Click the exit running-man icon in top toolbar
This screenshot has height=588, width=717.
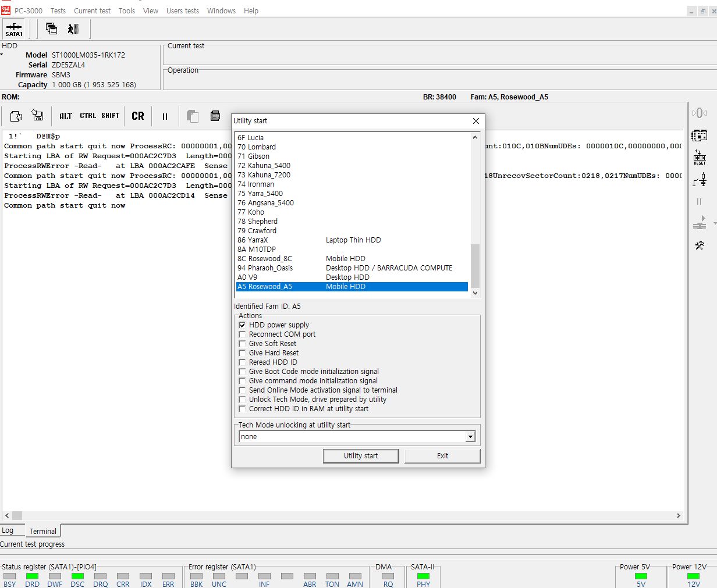point(73,29)
